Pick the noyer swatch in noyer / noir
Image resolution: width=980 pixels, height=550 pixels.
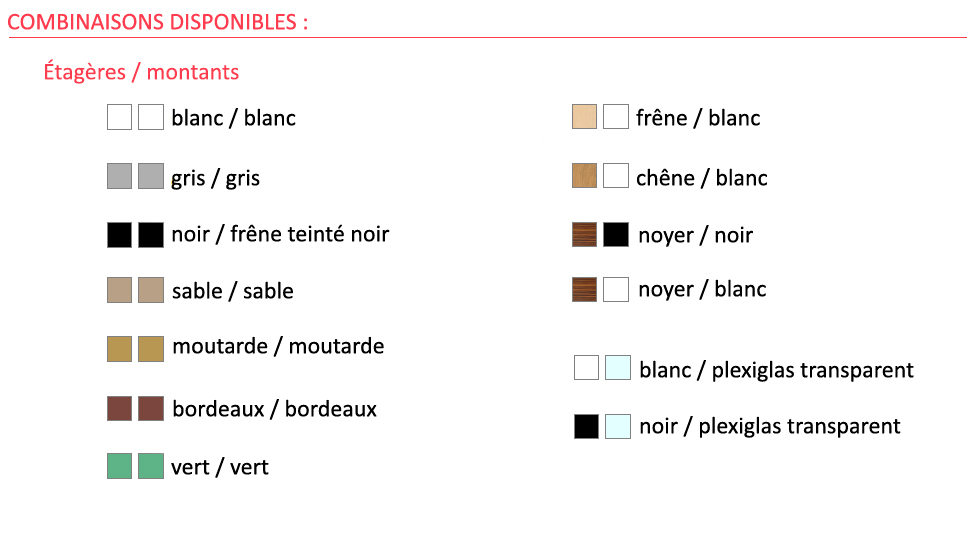point(584,235)
